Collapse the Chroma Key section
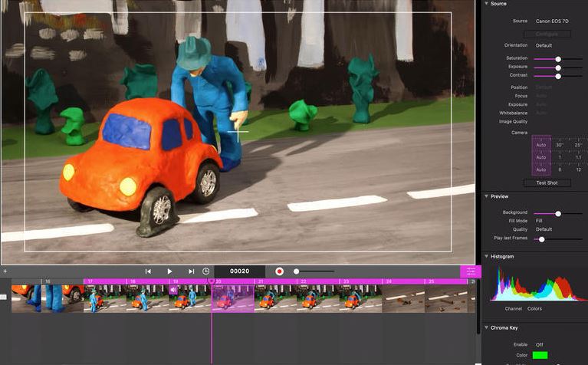The height and width of the screenshot is (365, 588). 486,327
